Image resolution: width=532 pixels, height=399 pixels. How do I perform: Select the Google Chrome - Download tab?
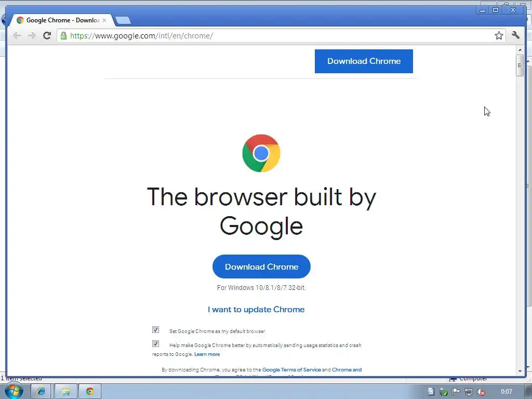pyautogui.click(x=61, y=20)
